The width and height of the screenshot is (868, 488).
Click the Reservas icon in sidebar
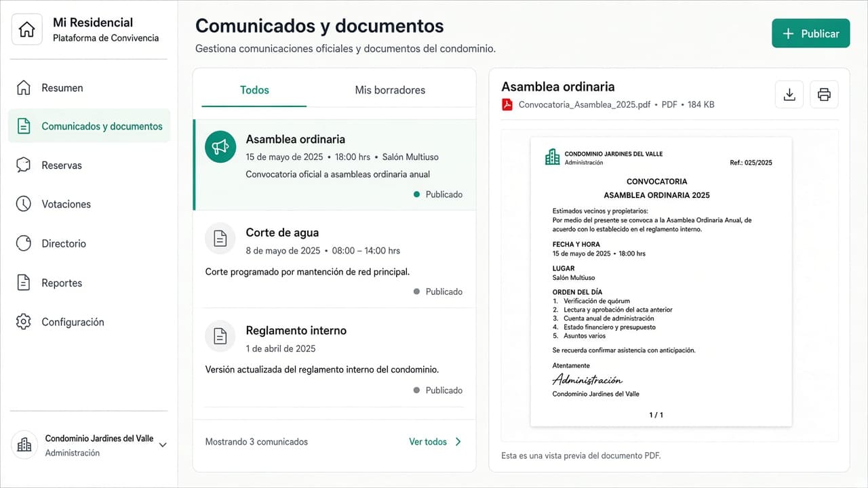24,165
